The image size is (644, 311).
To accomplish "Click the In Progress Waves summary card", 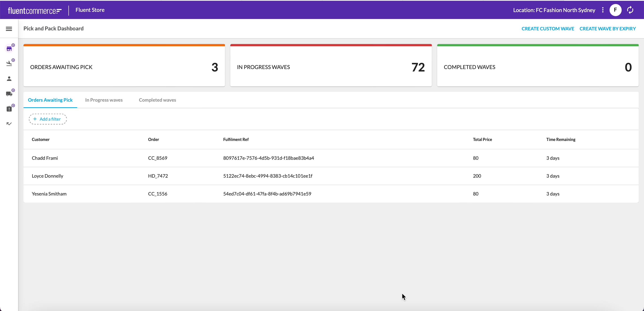I will 331,67.
